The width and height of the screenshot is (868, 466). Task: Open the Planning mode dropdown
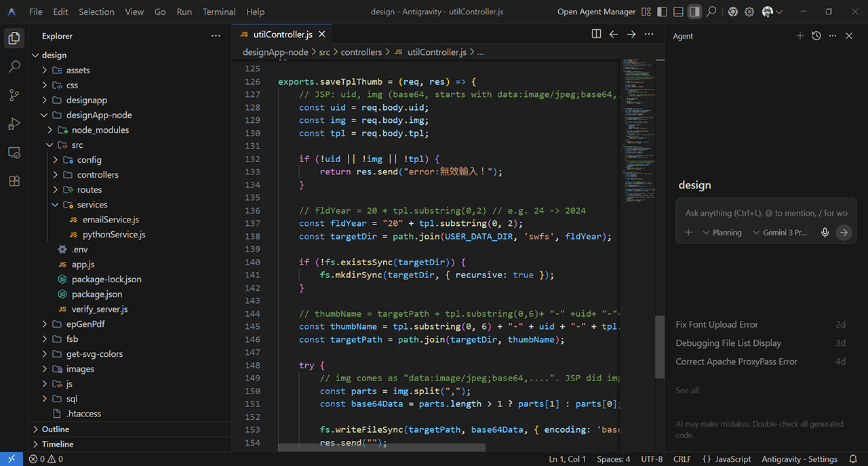tap(722, 233)
